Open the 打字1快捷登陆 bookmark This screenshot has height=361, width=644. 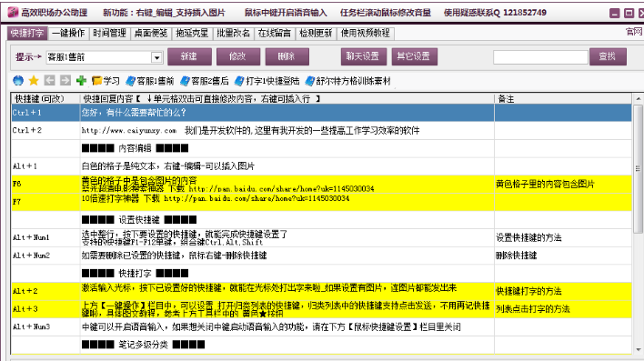click(x=267, y=81)
